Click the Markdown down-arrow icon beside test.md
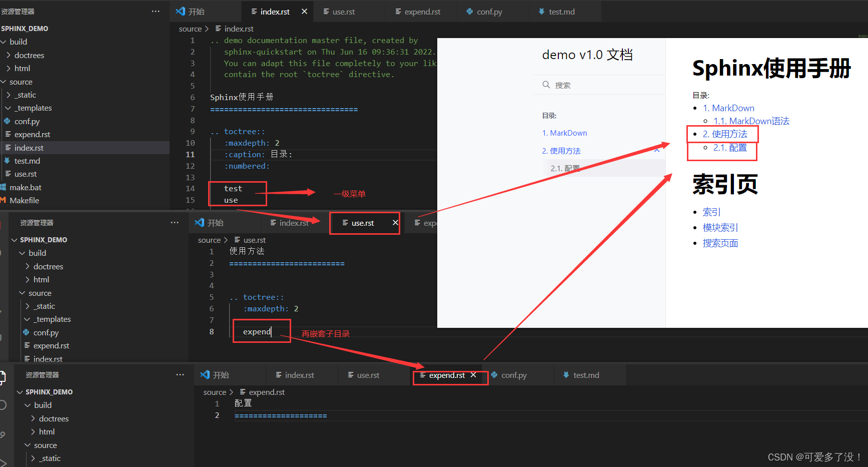Screen dimensions: 868x467 8,161
